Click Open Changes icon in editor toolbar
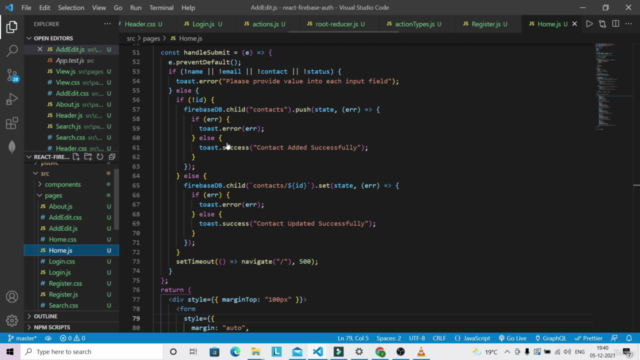Image resolution: width=640 pixels, height=360 pixels. tap(602, 24)
